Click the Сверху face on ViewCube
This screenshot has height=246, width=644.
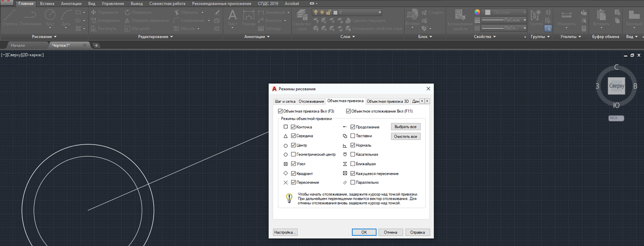[616, 86]
